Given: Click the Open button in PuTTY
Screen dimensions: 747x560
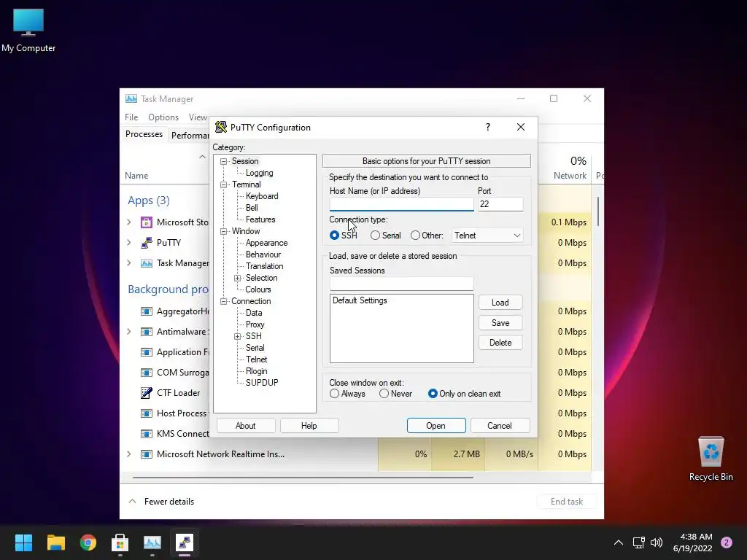Looking at the screenshot, I should click(436, 426).
